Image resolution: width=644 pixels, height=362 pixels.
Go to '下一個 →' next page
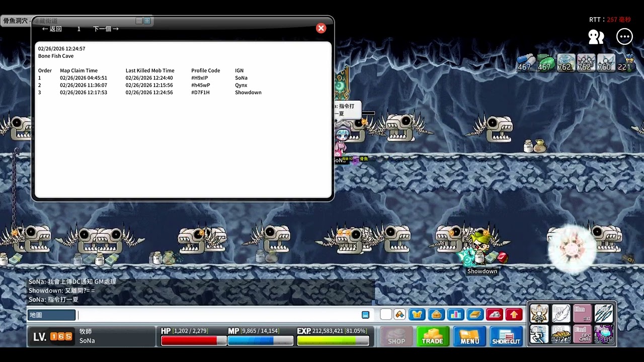[x=106, y=29]
